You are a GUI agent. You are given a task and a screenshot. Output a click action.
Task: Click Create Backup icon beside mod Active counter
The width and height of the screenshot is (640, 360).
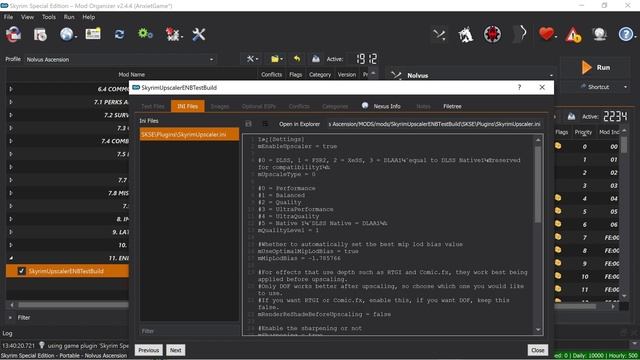[x=316, y=59]
